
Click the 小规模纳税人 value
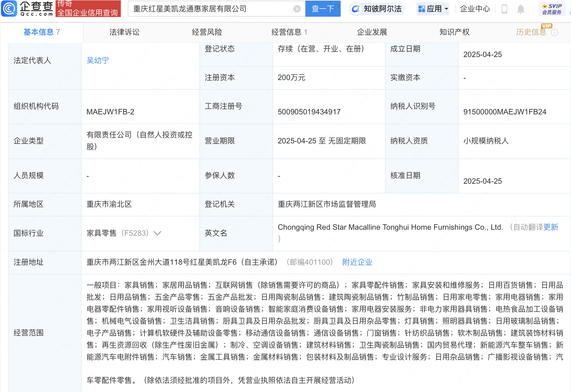coord(486,141)
